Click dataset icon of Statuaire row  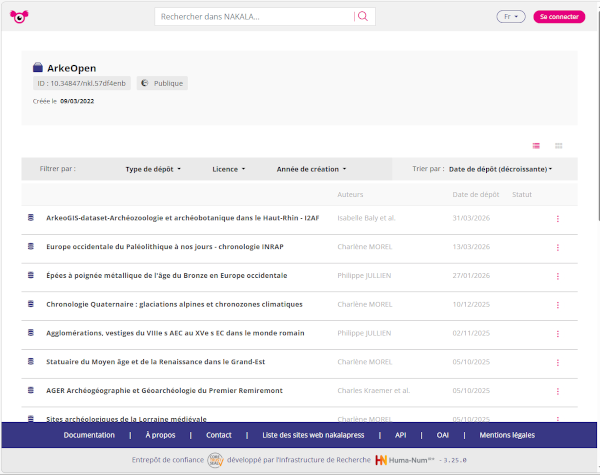point(31,361)
